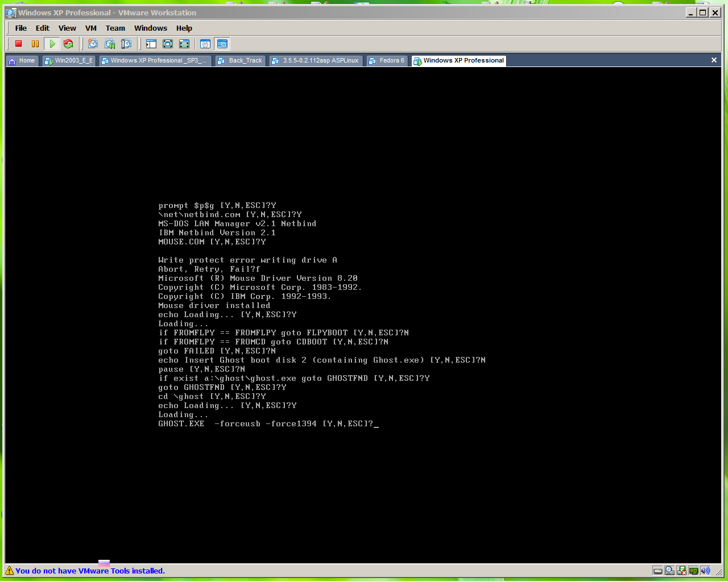Minimize the VMware Workstation window
Viewport: 728px width, 582px height.
[691, 13]
